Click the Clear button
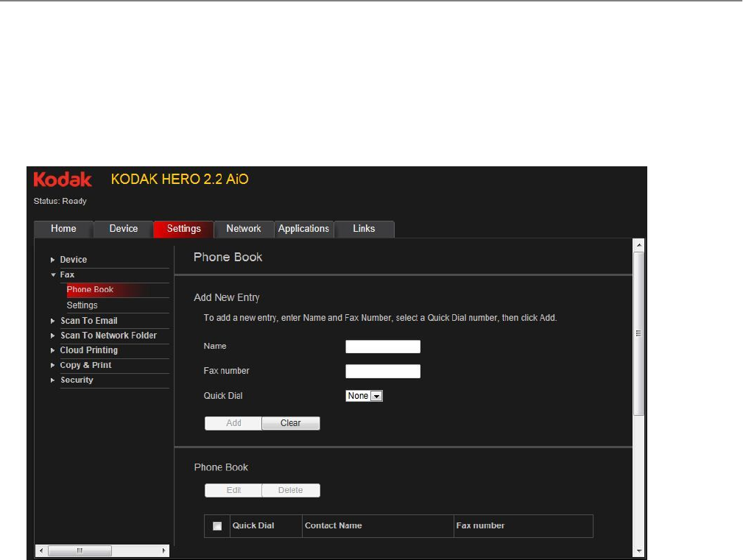The height and width of the screenshot is (560, 743). point(290,423)
